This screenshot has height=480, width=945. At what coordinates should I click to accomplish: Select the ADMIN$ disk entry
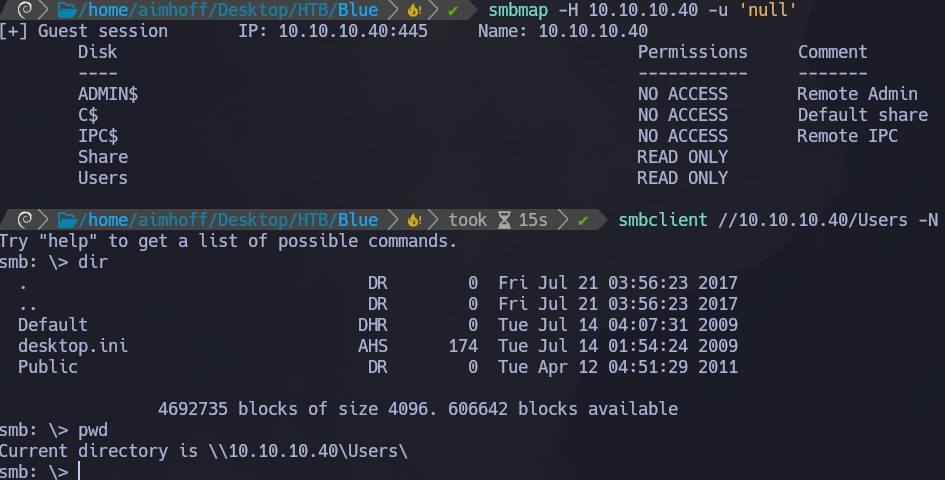(108, 94)
